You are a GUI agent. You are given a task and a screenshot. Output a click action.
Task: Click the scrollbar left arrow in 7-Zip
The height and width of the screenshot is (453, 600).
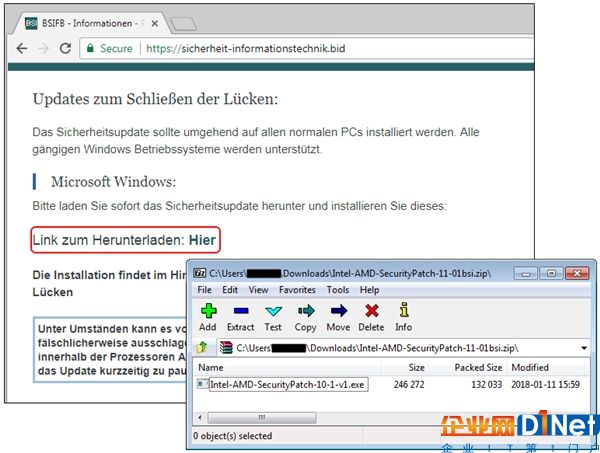click(200, 417)
